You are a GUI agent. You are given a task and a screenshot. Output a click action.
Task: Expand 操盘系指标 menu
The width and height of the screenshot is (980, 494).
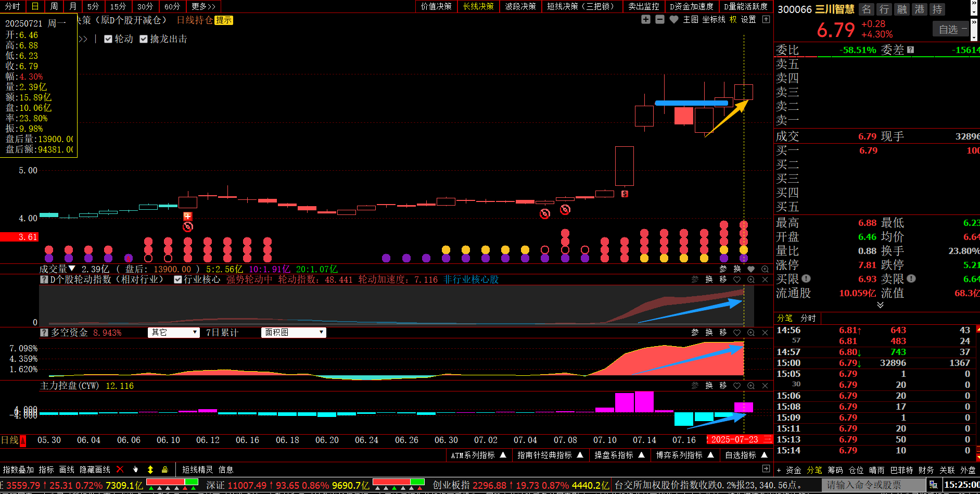[620, 455]
